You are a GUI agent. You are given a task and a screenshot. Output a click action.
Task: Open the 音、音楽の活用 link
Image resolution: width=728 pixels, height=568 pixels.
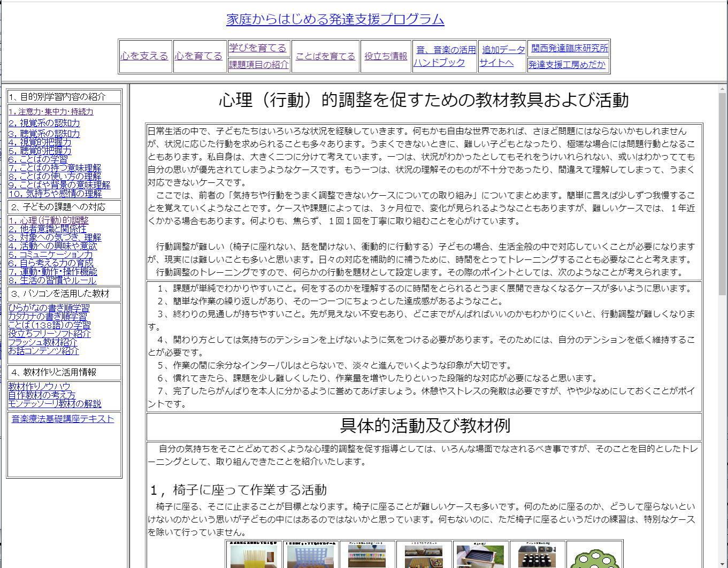(446, 50)
